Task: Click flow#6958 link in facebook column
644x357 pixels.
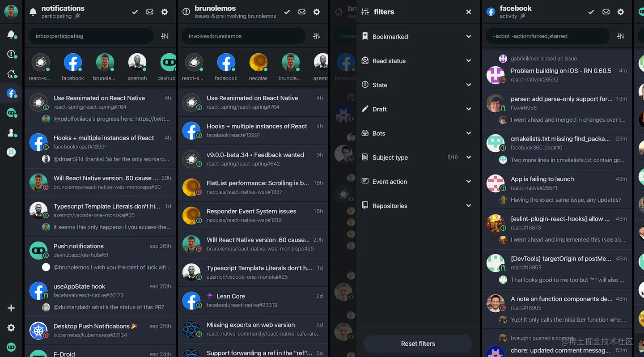Action: pyautogui.click(x=524, y=108)
